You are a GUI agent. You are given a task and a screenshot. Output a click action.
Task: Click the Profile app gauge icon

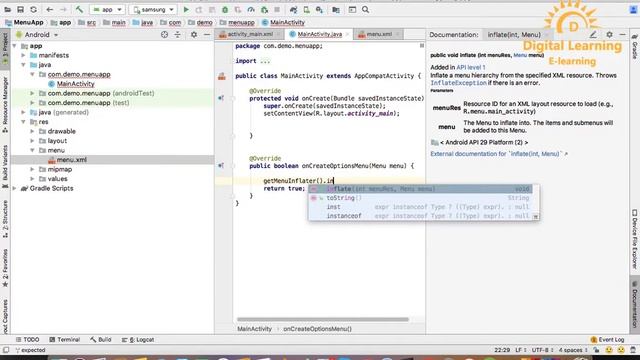pos(251,9)
